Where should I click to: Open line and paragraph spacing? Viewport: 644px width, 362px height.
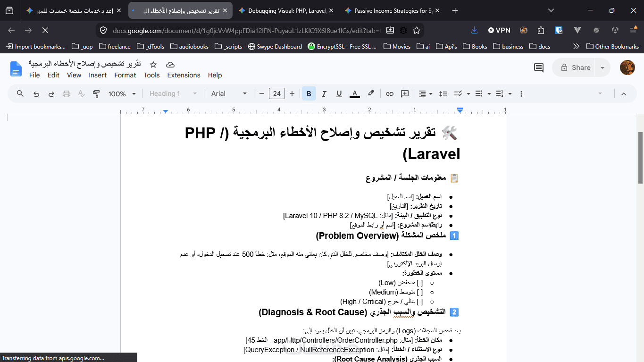443,94
